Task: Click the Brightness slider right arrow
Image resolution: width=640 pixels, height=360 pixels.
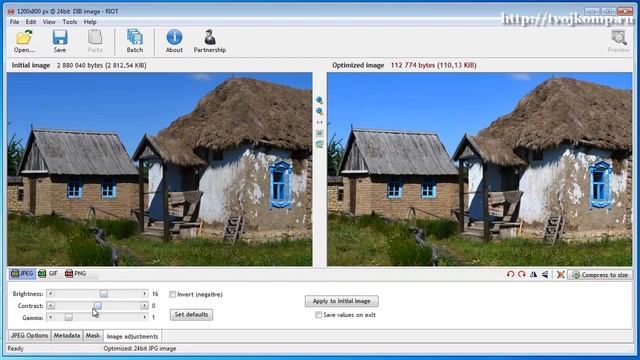Action: 144,294
